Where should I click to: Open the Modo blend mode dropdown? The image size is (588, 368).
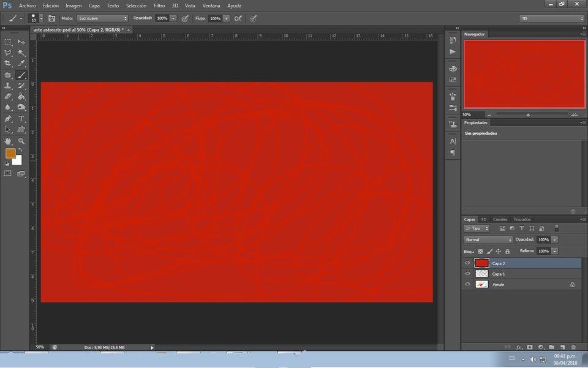102,18
